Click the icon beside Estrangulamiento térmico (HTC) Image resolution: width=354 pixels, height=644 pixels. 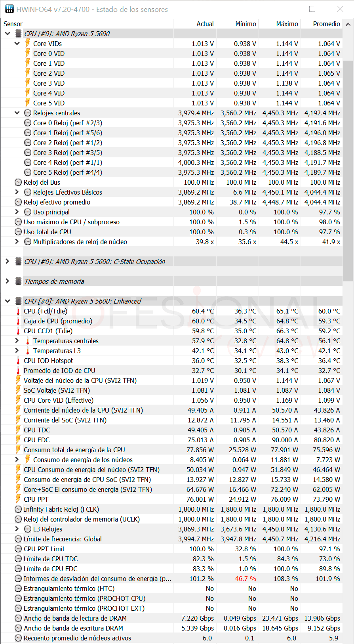(18, 589)
